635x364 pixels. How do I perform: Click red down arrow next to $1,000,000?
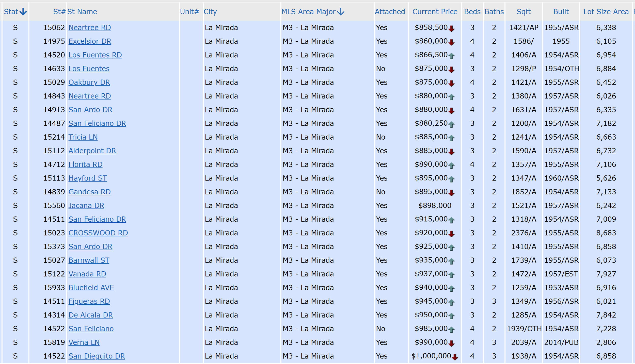click(455, 357)
